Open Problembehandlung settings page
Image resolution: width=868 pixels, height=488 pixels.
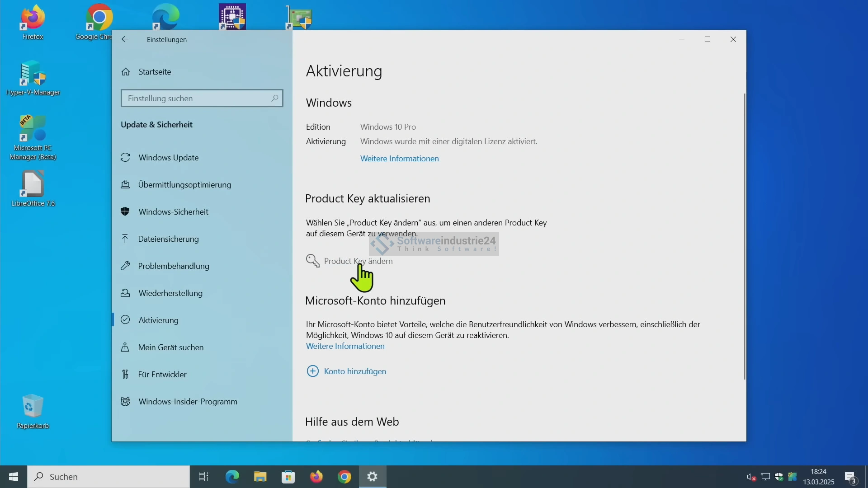173,266
